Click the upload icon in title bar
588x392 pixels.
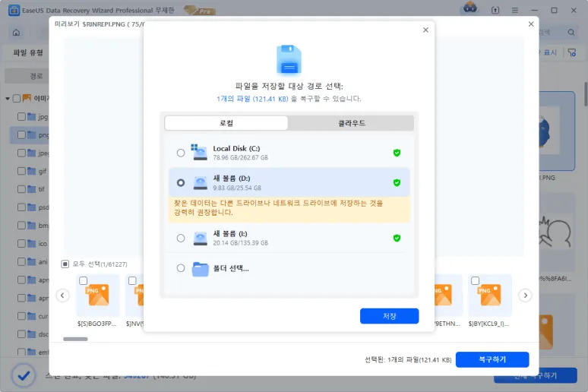[x=495, y=9]
